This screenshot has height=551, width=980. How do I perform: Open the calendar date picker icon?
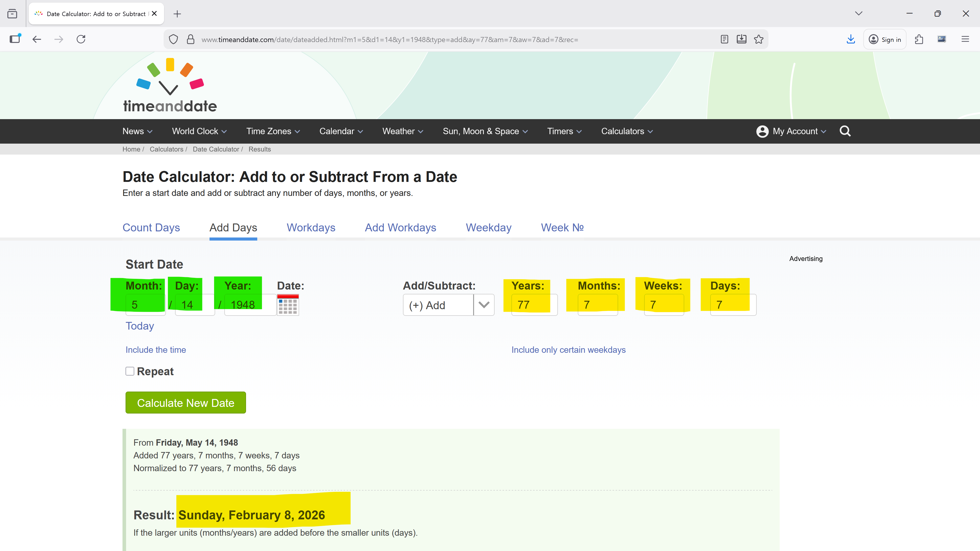[x=288, y=305]
